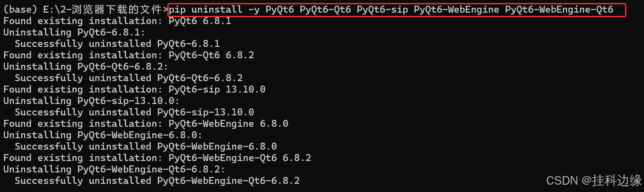Click line "Found existing installation: PyQt6 6.8.1"
This screenshot has width=644, height=192.
click(117, 21)
